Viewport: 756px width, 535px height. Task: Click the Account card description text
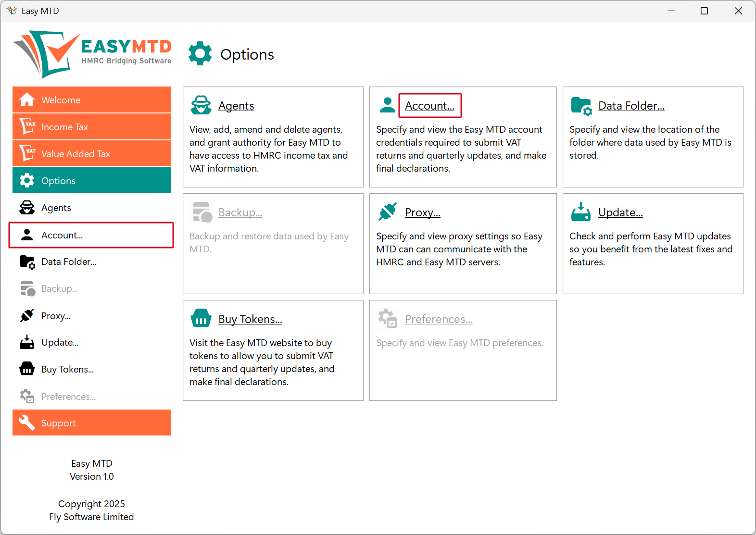click(461, 149)
